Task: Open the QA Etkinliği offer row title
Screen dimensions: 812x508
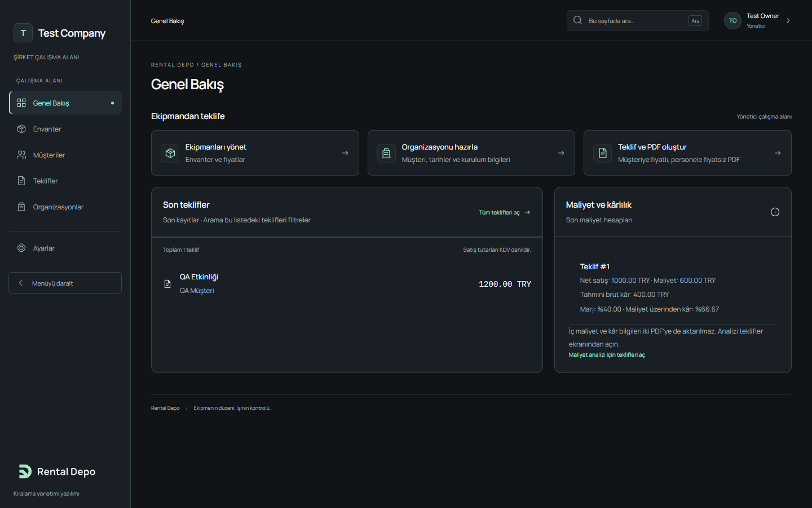Action: click(199, 277)
